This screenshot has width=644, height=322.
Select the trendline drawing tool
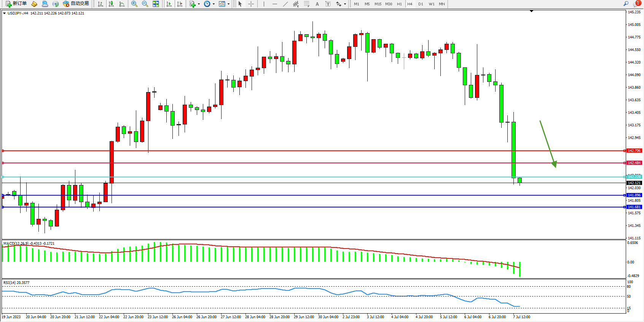click(285, 4)
